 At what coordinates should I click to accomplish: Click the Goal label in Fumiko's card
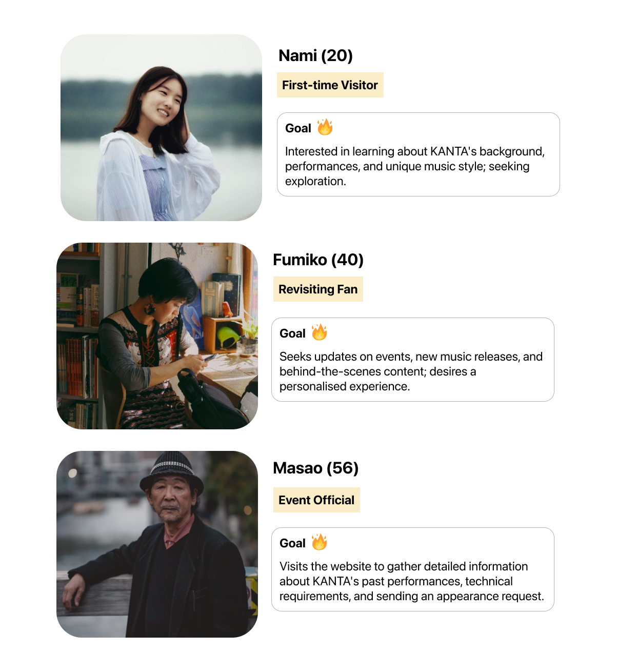pyautogui.click(x=292, y=333)
